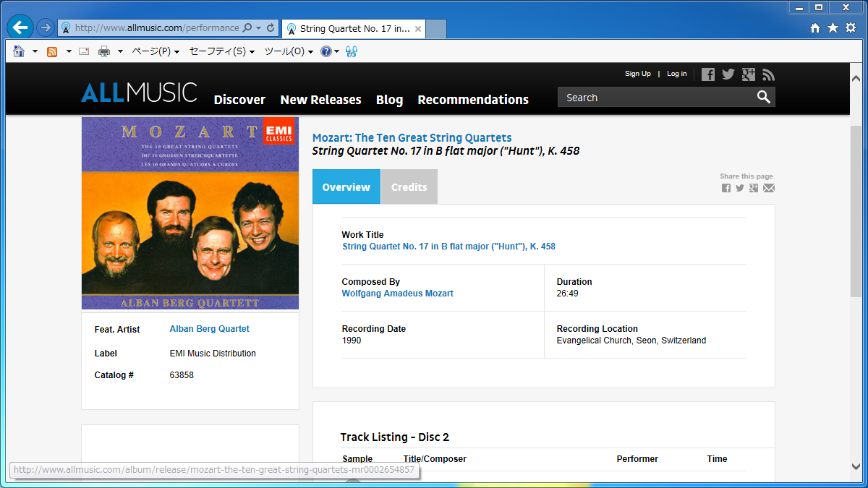This screenshot has width=868, height=488.
Task: Select the String Quartet No. 17 browser tab
Action: (x=354, y=29)
